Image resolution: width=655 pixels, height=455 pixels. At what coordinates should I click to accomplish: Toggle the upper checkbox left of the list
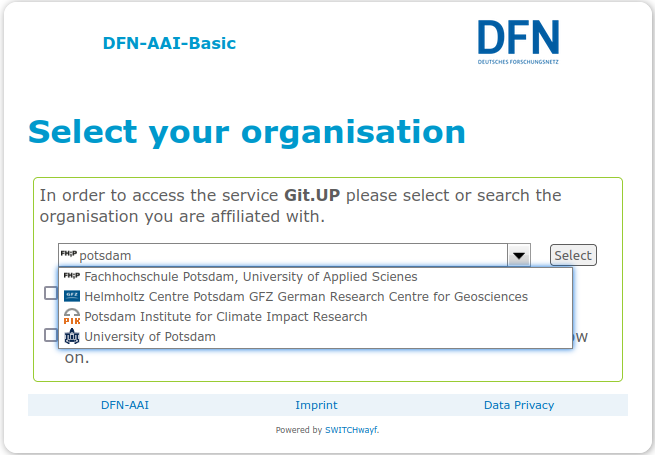click(51, 293)
